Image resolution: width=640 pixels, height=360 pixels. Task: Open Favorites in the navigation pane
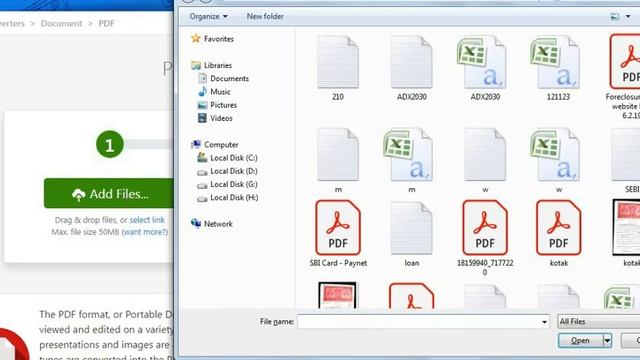click(213, 39)
